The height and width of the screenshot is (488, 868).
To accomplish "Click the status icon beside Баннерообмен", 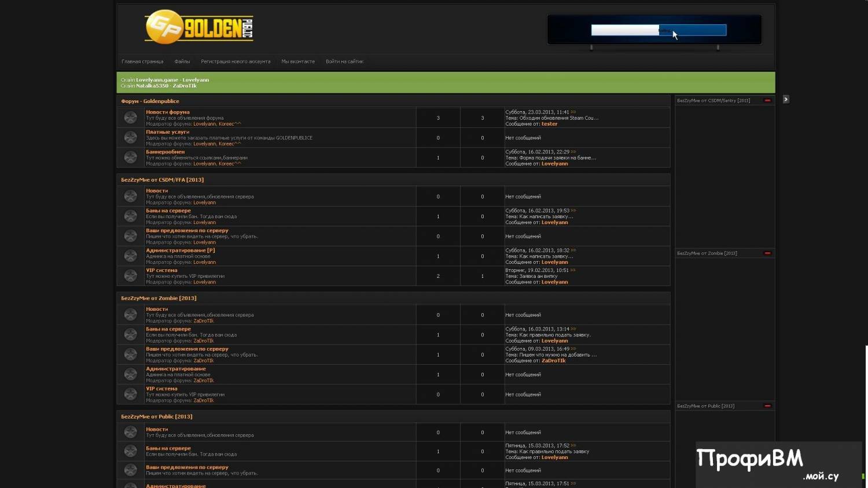I will point(131,157).
